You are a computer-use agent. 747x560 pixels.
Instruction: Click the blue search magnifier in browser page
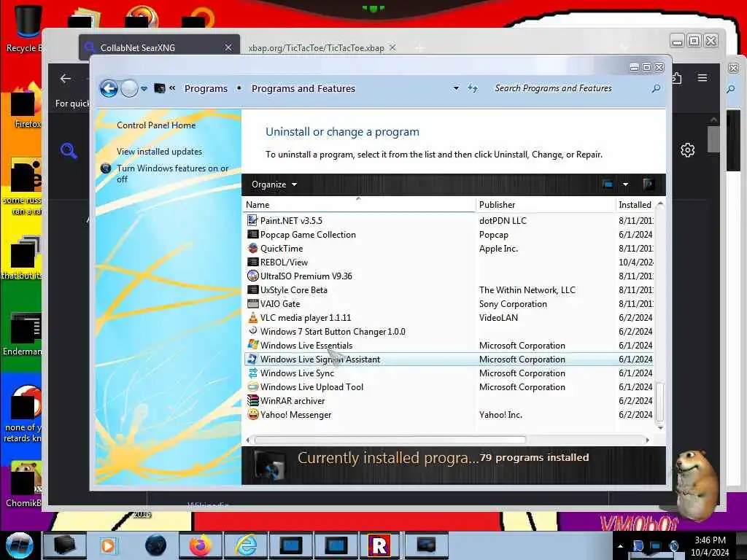coord(69,151)
